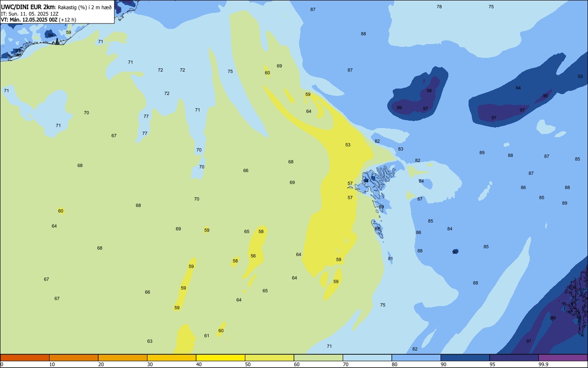Select the map value 96

(545, 96)
